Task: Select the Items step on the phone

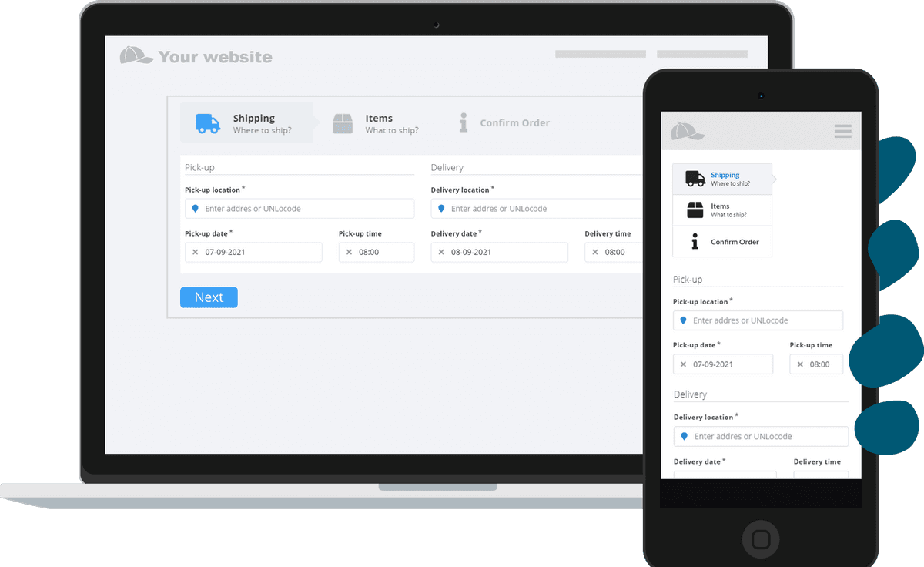Action: [x=721, y=210]
